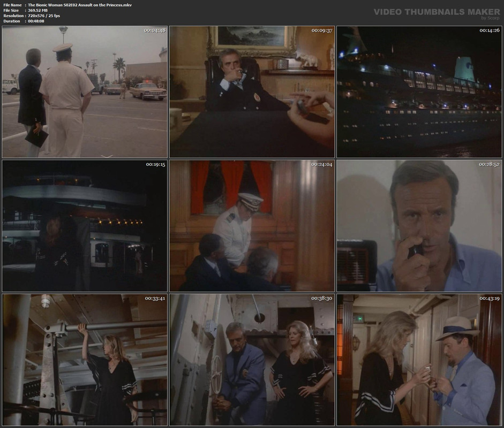Click the duration value '00:48:08'
The width and height of the screenshot is (504, 428).
[36, 21]
